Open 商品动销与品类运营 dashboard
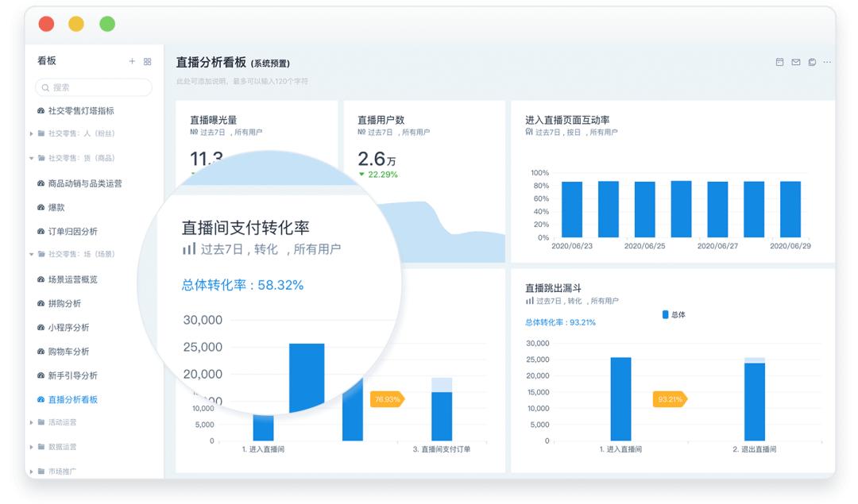 click(x=85, y=183)
